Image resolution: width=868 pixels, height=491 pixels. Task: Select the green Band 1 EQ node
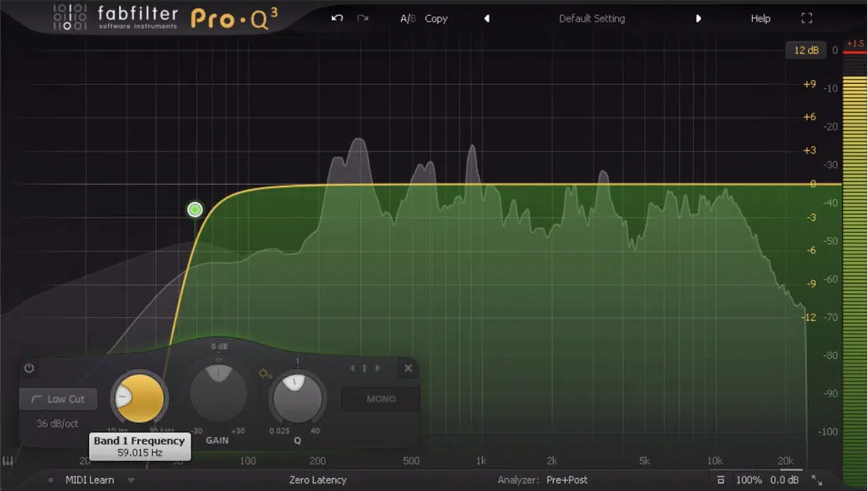click(195, 210)
